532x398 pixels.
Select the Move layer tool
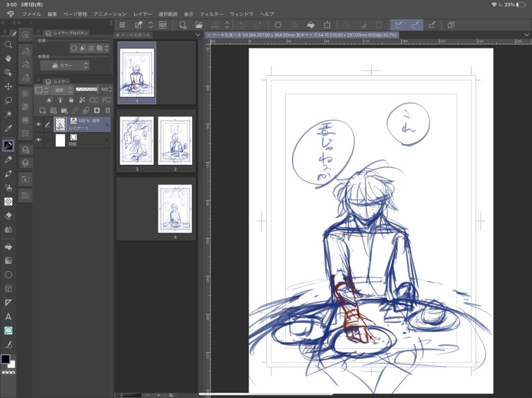coord(8,86)
